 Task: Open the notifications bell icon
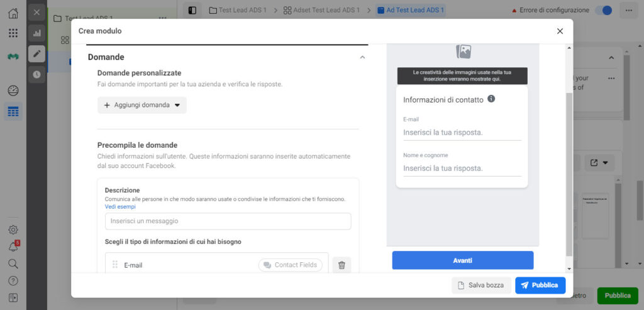13,246
